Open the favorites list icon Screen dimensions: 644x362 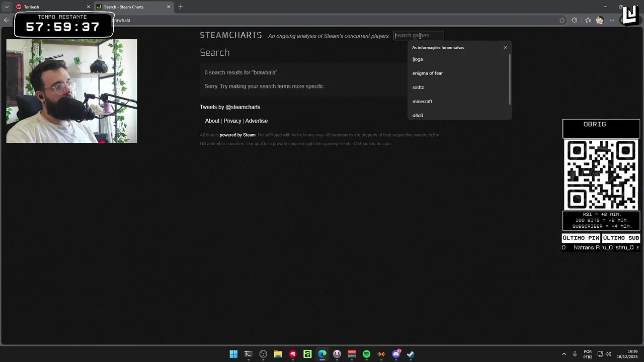pos(588,20)
